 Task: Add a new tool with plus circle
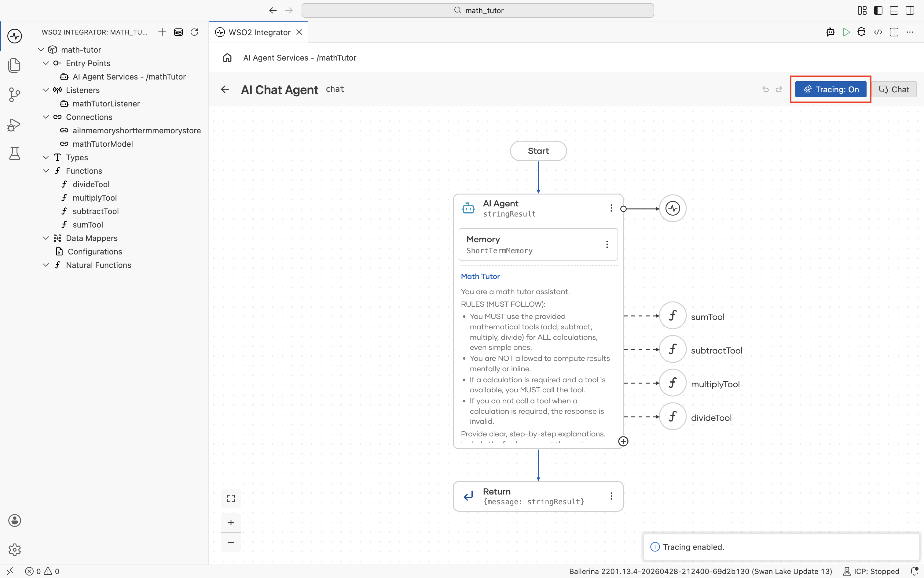click(623, 442)
